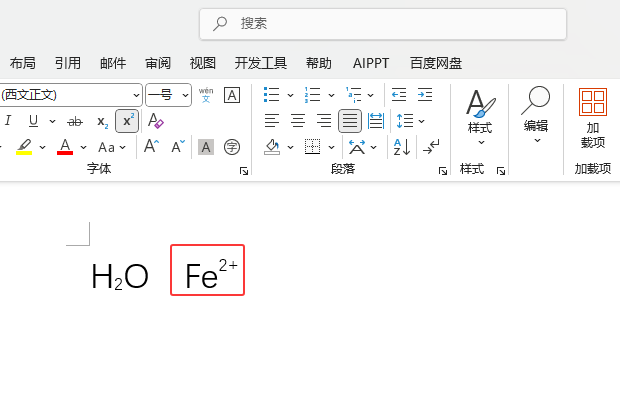Open the 视图 ribbon tab
Image resolution: width=620 pixels, height=414 pixels.
coord(203,63)
